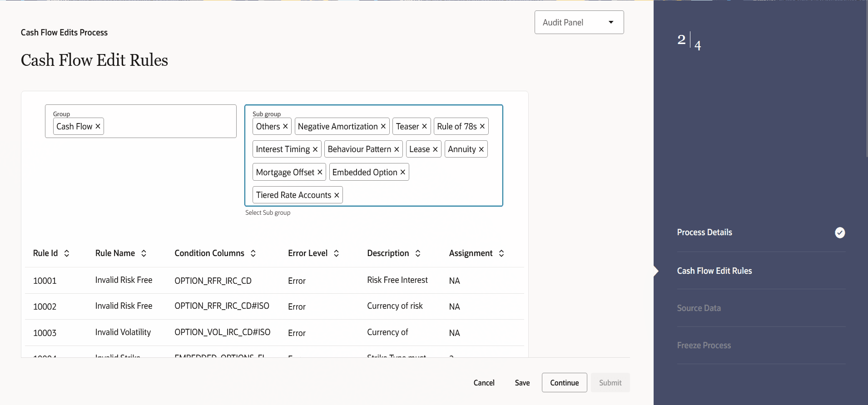Click the Risk Free Interest description
The width and height of the screenshot is (868, 405).
click(397, 280)
